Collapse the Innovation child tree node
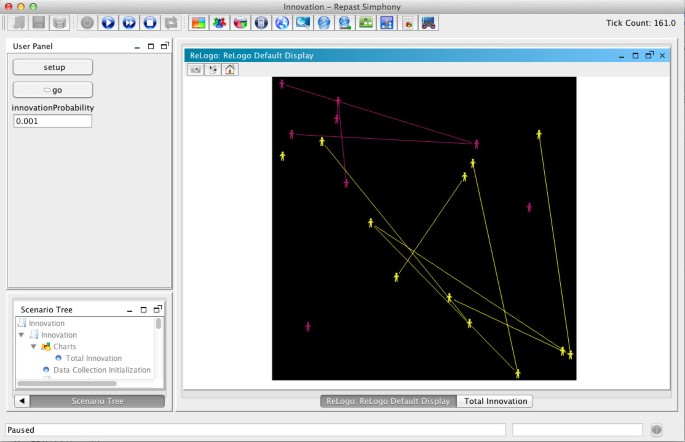This screenshot has height=442, width=685. 22,335
